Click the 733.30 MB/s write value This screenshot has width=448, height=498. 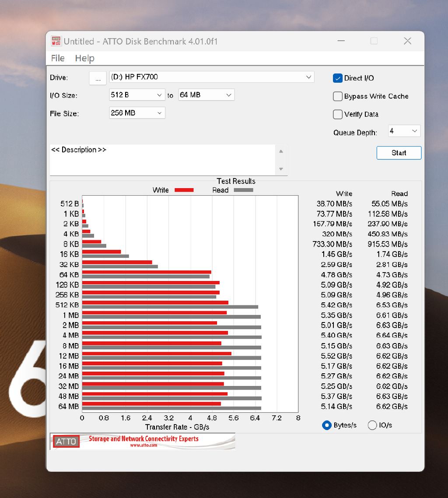[332, 244]
